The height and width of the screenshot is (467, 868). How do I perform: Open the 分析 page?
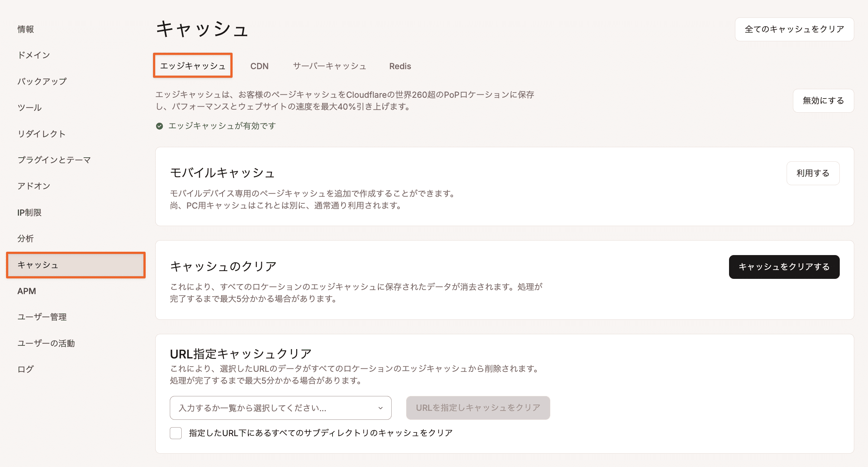tap(25, 238)
